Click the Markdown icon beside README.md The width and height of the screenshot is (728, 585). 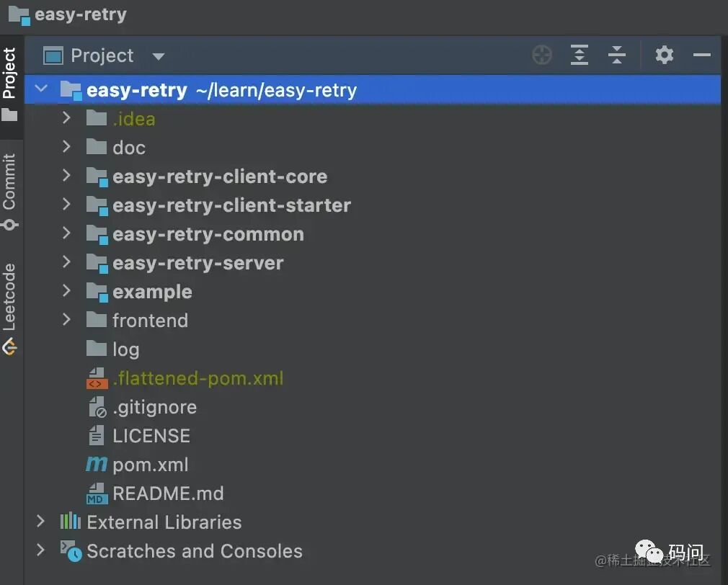coord(97,494)
